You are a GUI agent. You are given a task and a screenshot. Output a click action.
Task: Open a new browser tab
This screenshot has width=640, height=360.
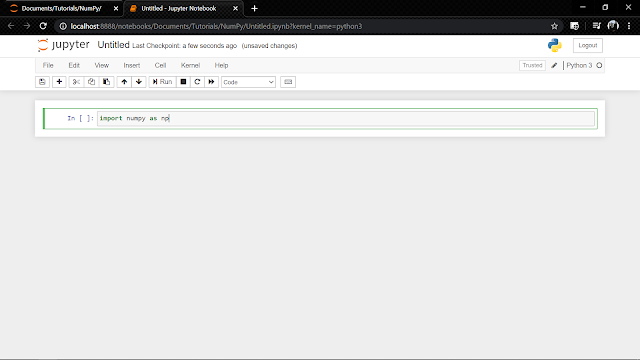pyautogui.click(x=254, y=9)
